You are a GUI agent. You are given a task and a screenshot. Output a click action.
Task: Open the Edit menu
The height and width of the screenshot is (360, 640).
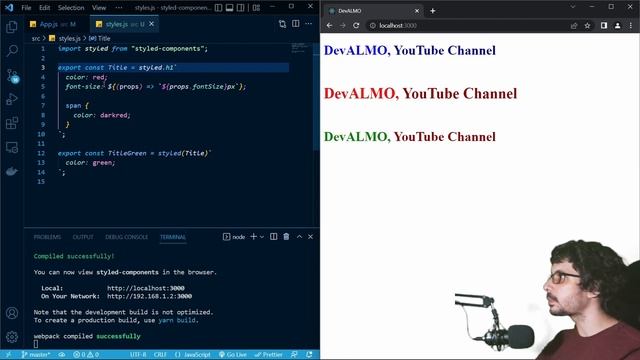click(x=44, y=7)
